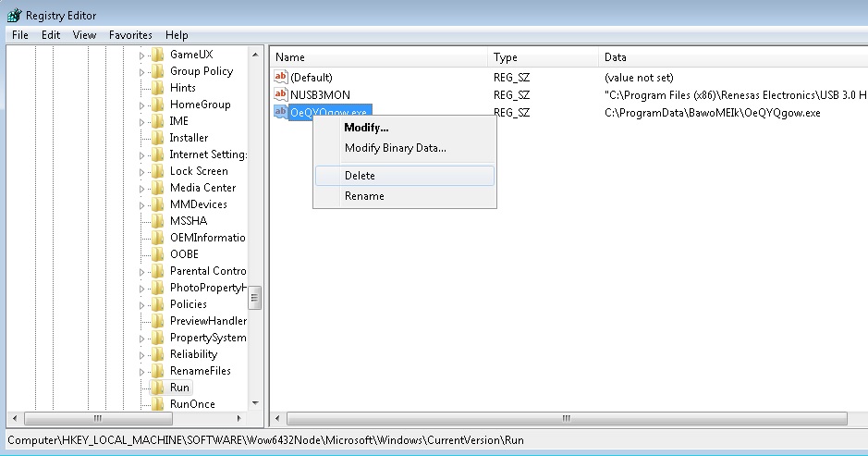Viewport: 868px width, 456px height.
Task: Click the OeQYQgow.exe string value icon
Action: (x=281, y=112)
